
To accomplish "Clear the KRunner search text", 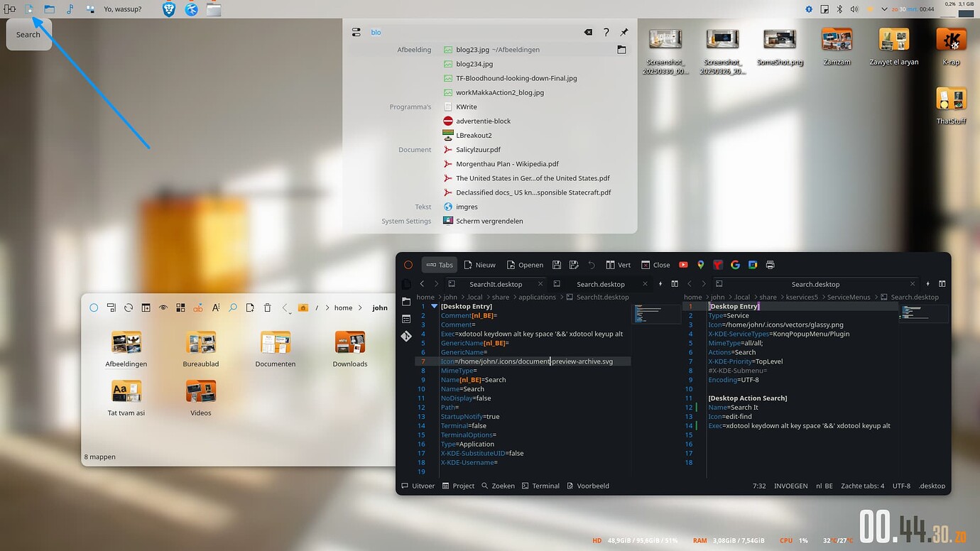I will [x=588, y=32].
